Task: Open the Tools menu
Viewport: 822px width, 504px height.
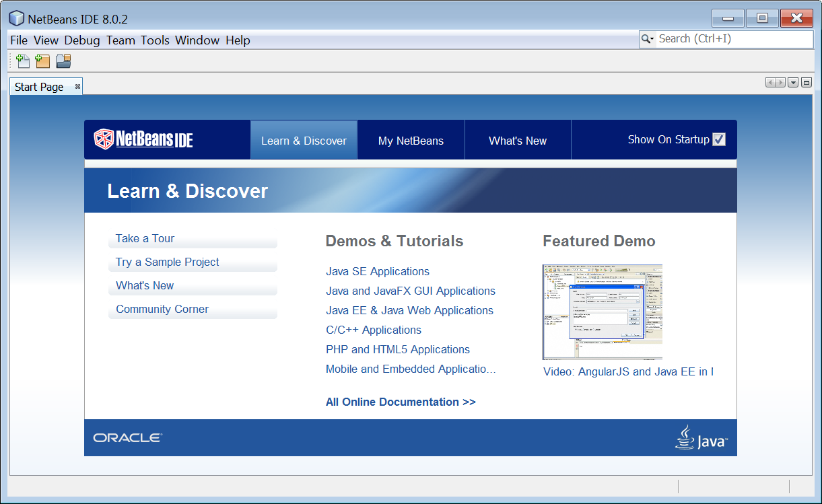Action: [155, 40]
